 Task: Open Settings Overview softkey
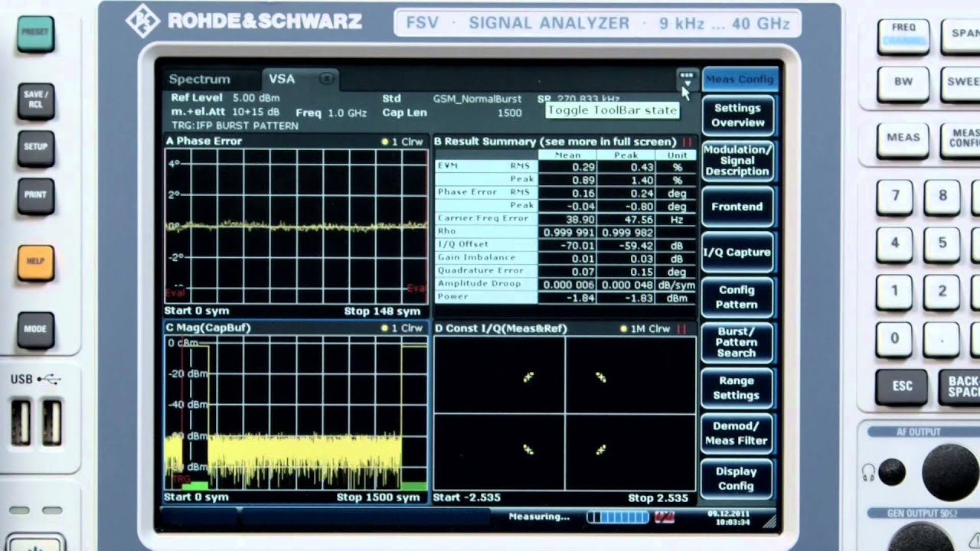pyautogui.click(x=739, y=116)
